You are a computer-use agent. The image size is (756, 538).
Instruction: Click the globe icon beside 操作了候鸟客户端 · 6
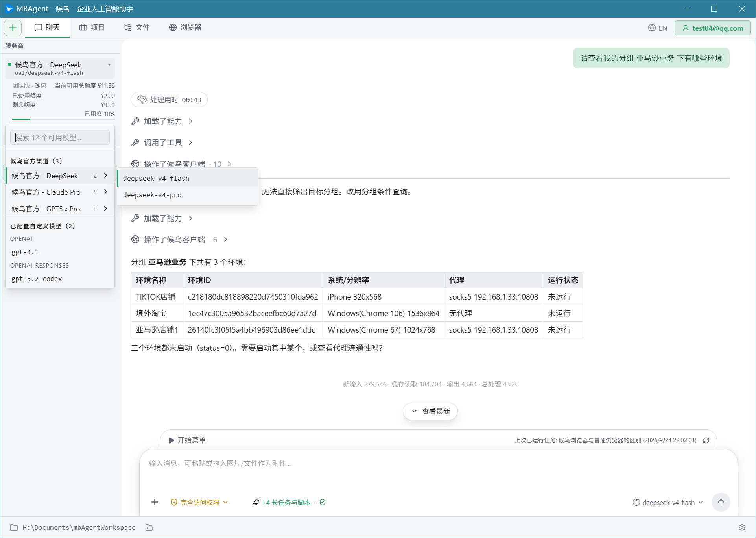click(135, 240)
